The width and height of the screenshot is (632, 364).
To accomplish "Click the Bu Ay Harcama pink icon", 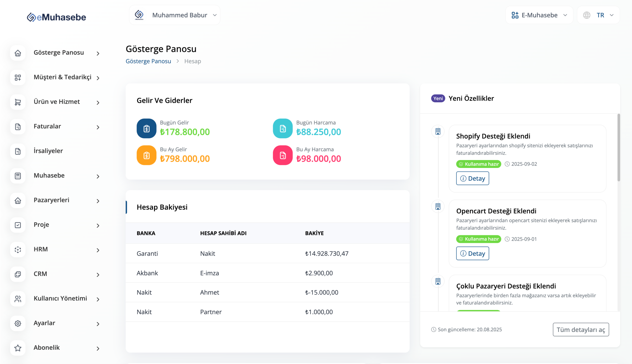I will [282, 155].
